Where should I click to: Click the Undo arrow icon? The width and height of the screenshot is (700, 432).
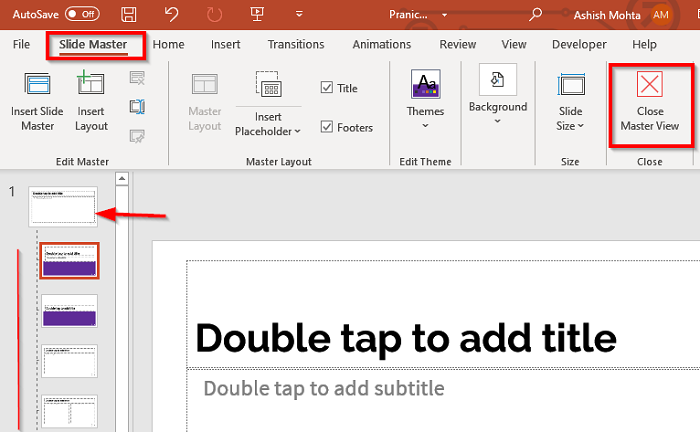point(171,15)
